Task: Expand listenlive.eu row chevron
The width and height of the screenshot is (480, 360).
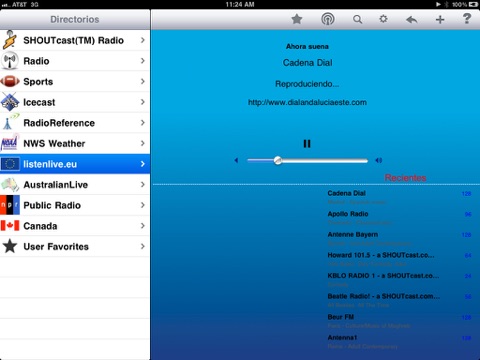Action: (x=143, y=164)
